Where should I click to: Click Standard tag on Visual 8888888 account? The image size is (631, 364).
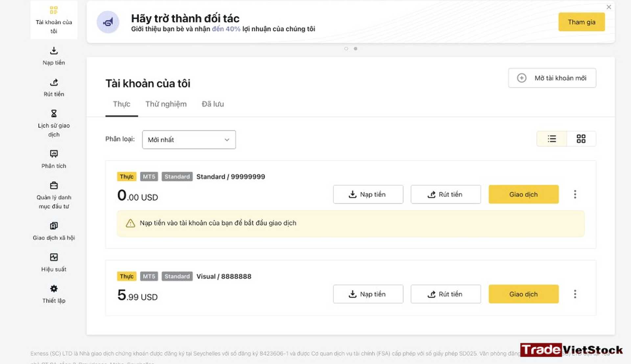click(x=177, y=276)
